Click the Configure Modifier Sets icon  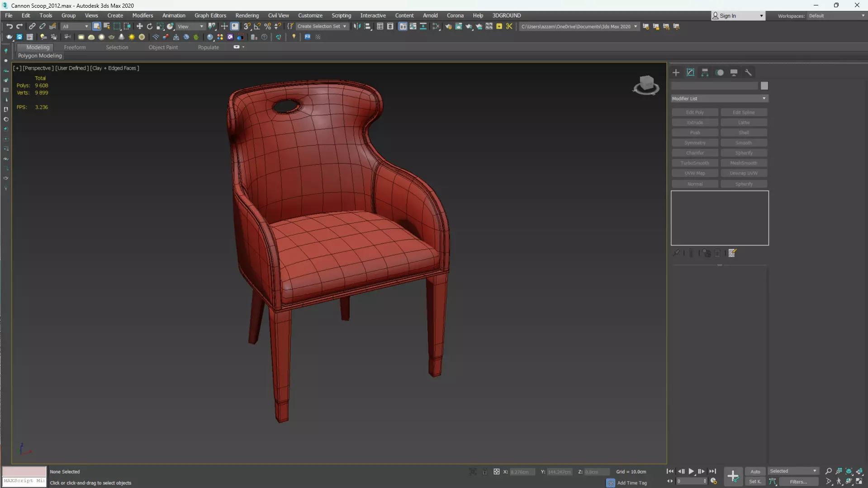[x=732, y=253]
